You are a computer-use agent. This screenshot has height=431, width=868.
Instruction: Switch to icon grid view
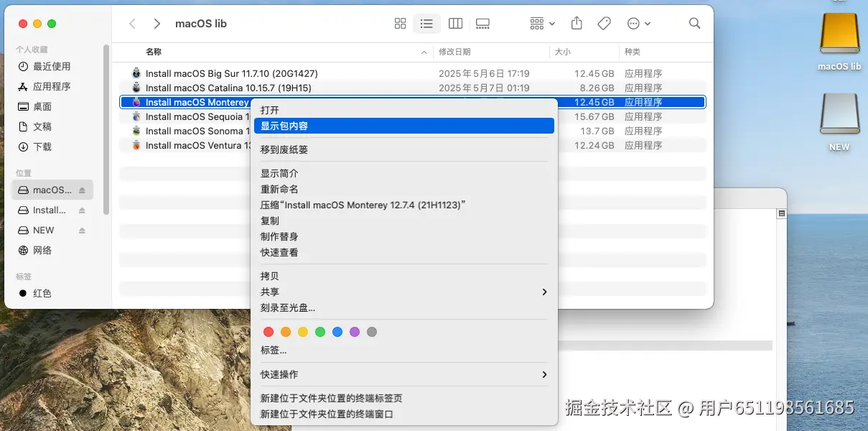tap(400, 24)
